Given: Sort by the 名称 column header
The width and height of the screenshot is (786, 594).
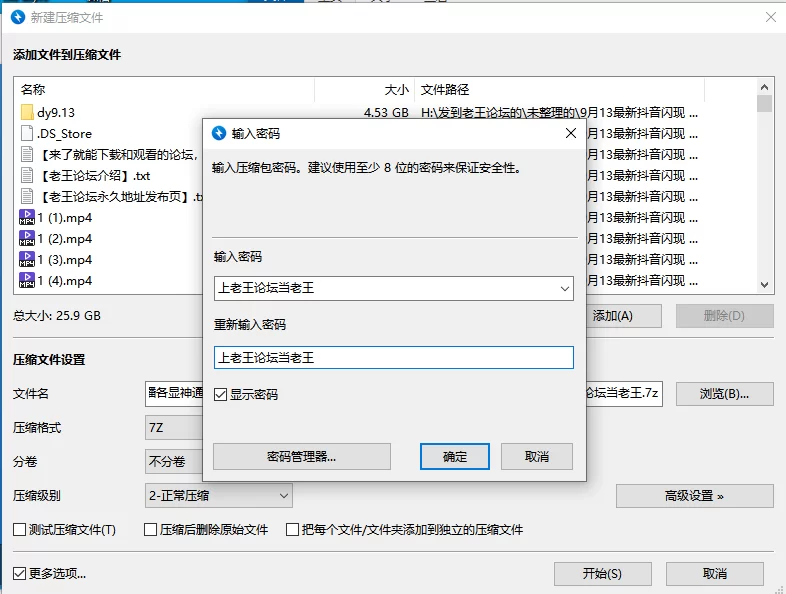Looking at the screenshot, I should pyautogui.click(x=164, y=90).
